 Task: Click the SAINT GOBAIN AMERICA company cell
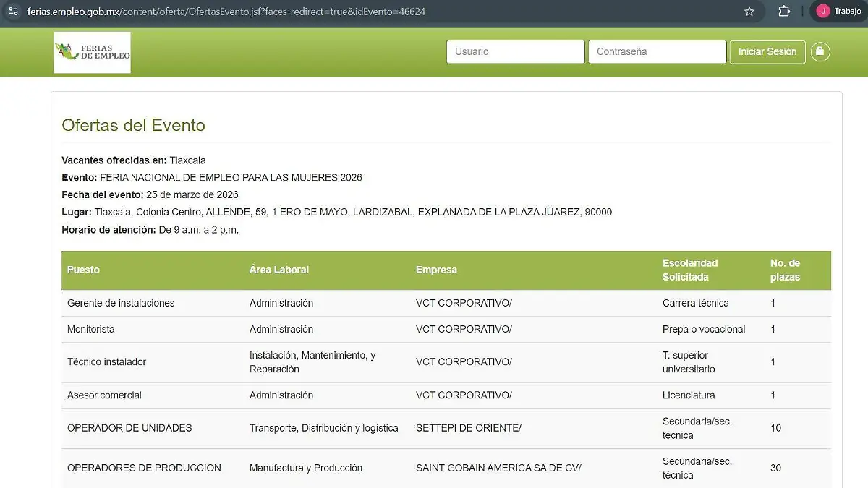(498, 468)
